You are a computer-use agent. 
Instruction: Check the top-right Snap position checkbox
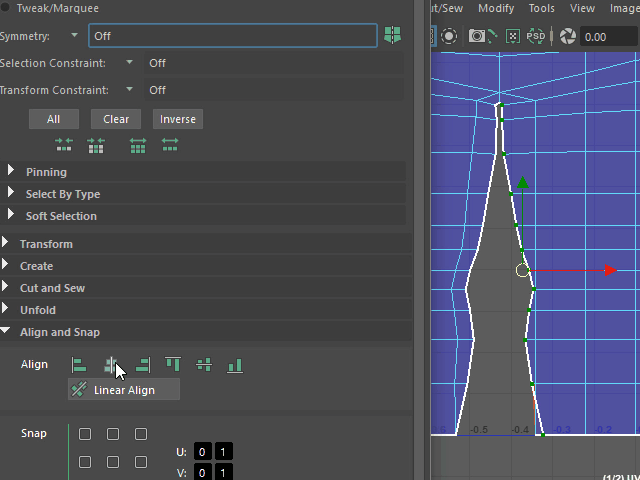pos(141,434)
